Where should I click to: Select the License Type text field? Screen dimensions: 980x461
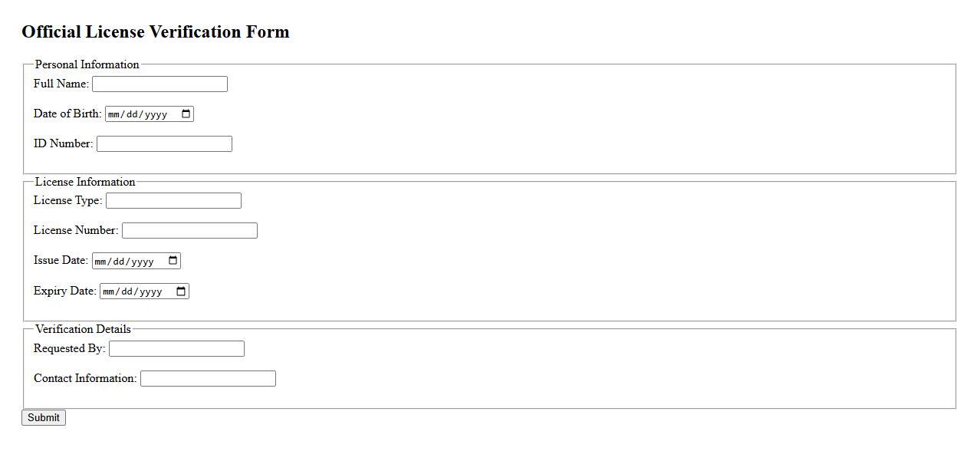[173, 200]
